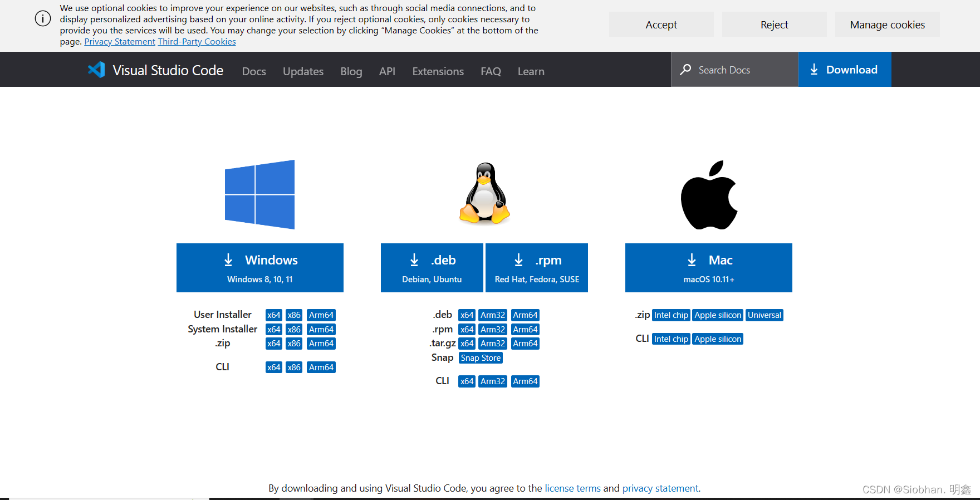980x500 pixels.
Task: Click the search magnifier icon
Action: [x=686, y=70]
